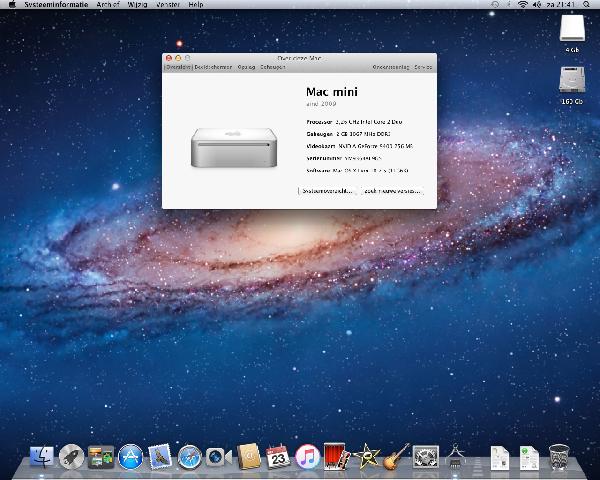The width and height of the screenshot is (600, 480).
Task: Minimize the Over deze Mac window
Action: [x=178, y=58]
